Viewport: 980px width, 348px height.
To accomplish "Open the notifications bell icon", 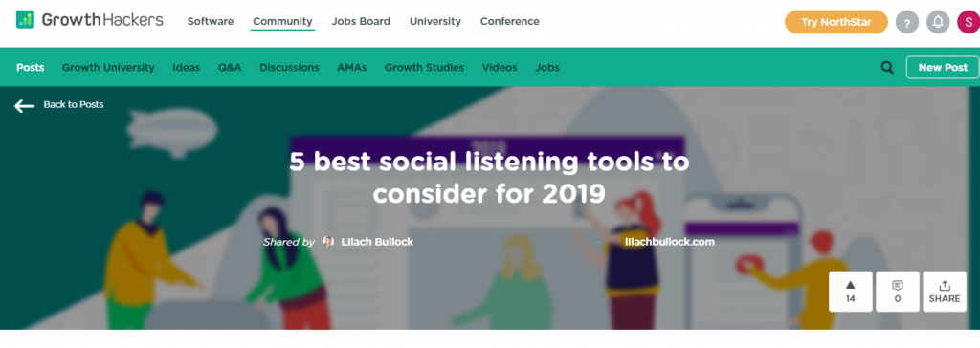I will coord(938,23).
